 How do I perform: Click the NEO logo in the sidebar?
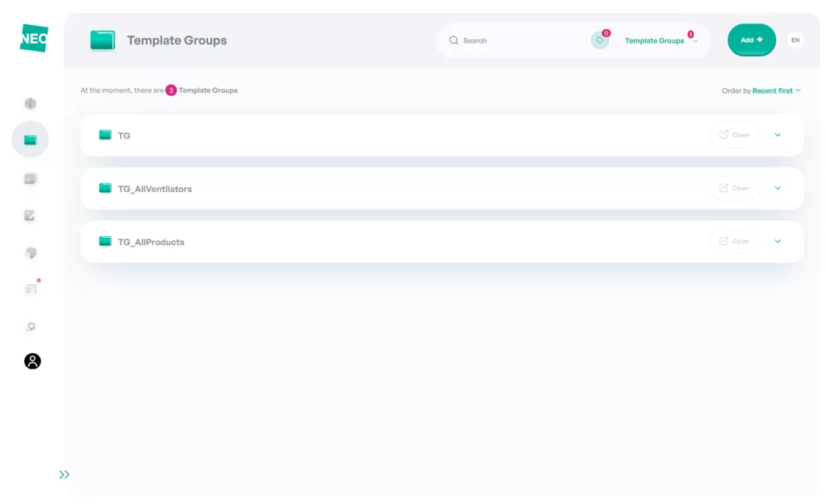tap(34, 38)
